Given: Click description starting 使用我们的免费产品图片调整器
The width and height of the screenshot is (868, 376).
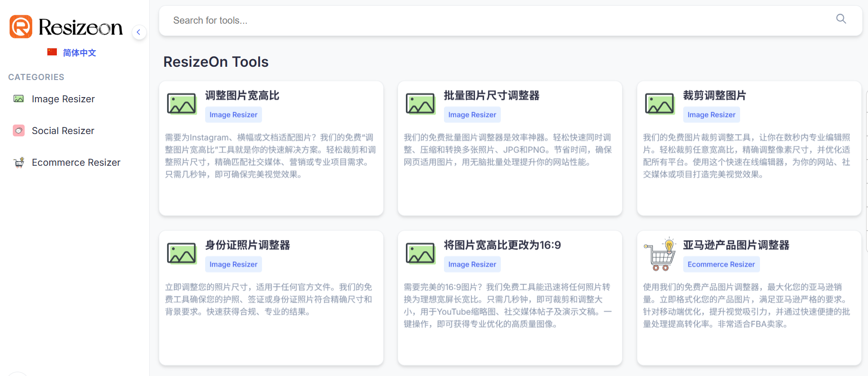Looking at the screenshot, I should coord(747,305).
